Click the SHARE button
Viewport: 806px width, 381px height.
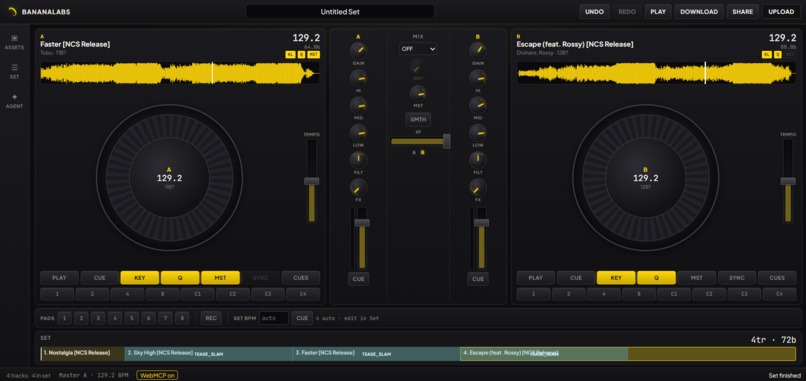pyautogui.click(x=743, y=11)
